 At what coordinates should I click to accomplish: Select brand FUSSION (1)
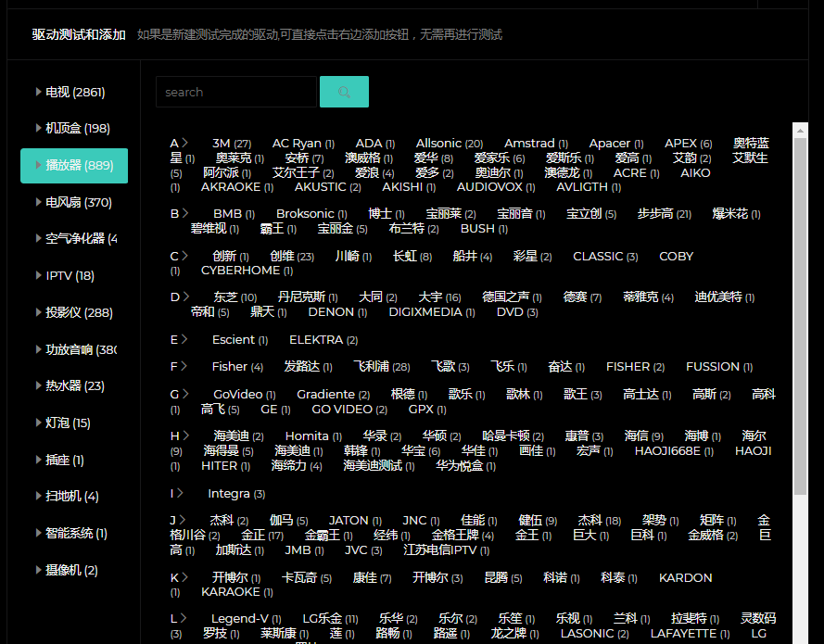click(x=719, y=367)
